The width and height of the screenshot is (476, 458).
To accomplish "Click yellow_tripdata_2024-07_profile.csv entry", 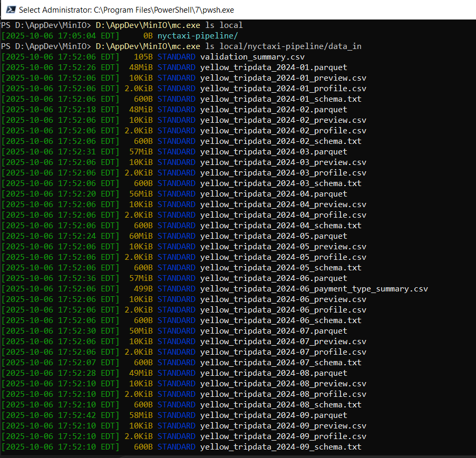I will [x=283, y=353].
